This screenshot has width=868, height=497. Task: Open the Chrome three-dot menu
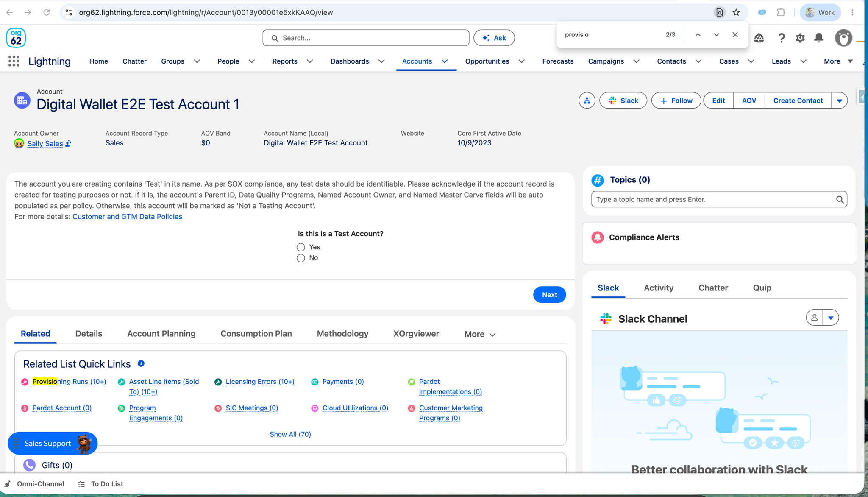pos(852,12)
